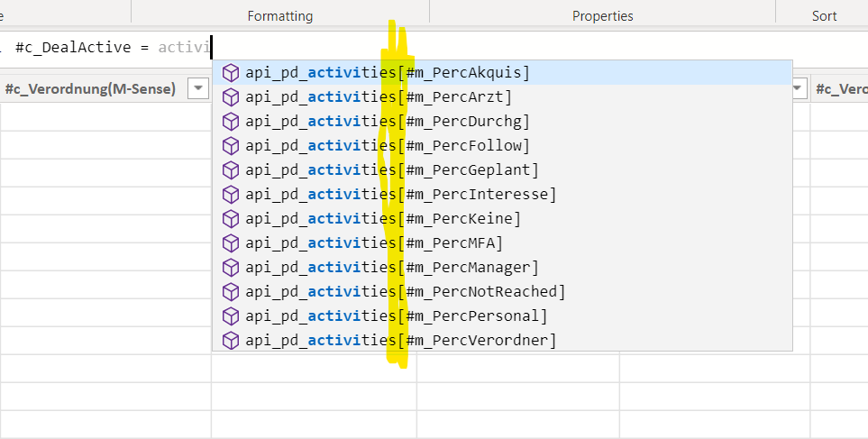Open the column filter dropdown left of #c_Vero
This screenshot has width=868, height=439.
[x=799, y=88]
